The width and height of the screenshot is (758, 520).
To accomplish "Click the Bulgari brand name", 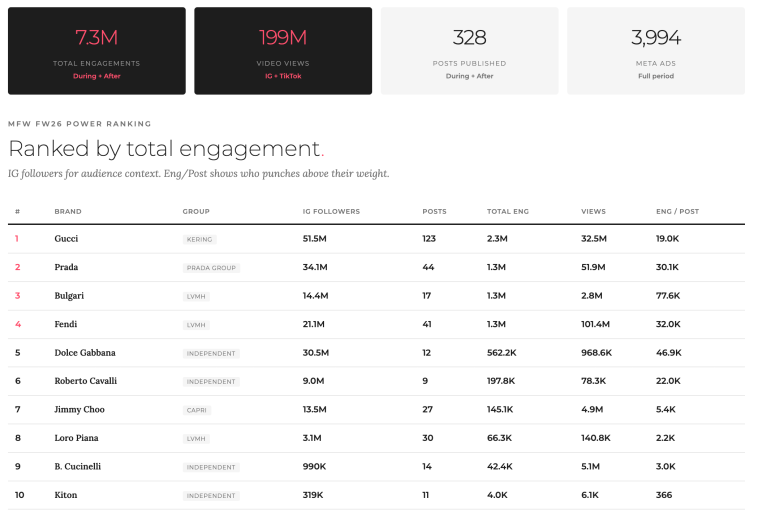I will [x=69, y=296].
